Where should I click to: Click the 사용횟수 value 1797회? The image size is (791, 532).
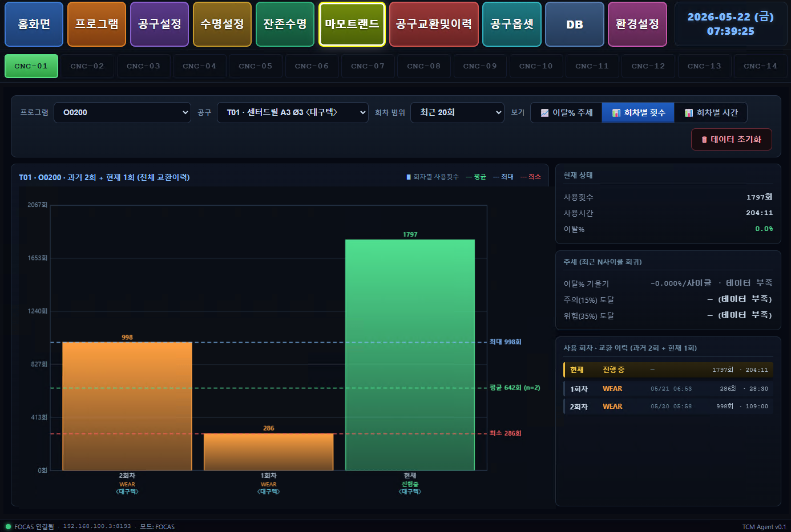point(760,197)
